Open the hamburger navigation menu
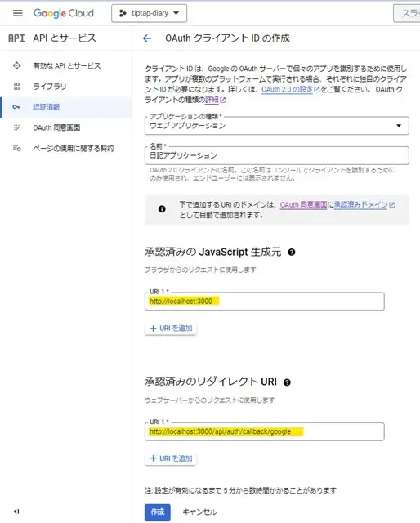 pyautogui.click(x=18, y=13)
